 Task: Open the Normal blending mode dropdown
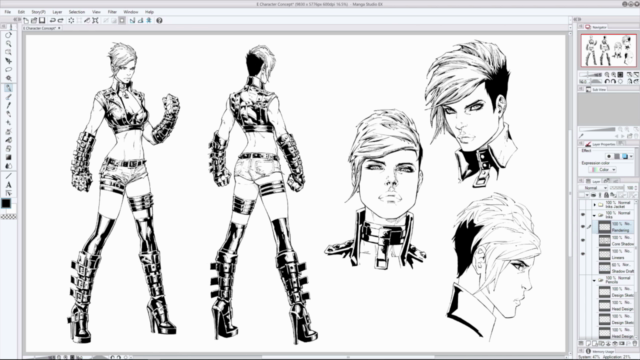click(x=594, y=188)
